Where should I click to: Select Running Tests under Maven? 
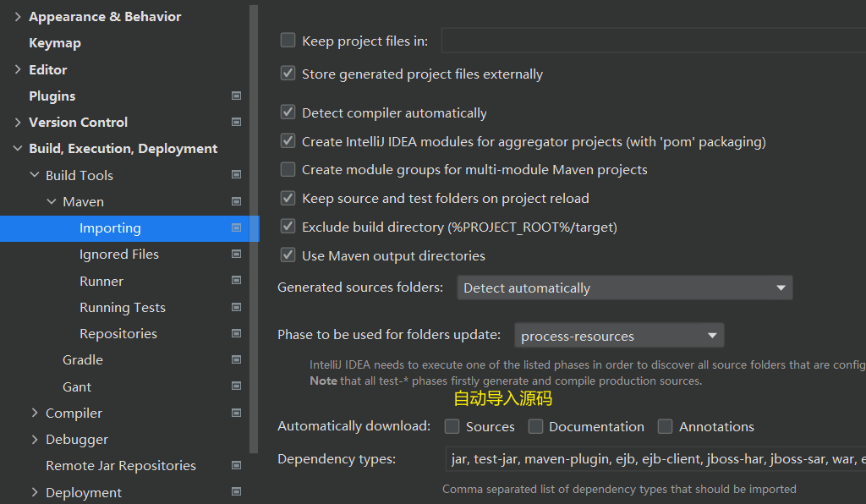(x=122, y=308)
